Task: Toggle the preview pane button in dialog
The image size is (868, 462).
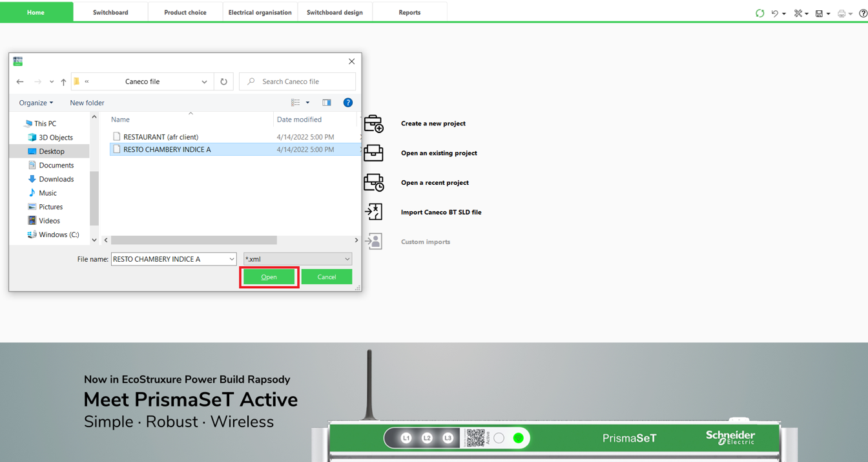Action: click(x=327, y=103)
